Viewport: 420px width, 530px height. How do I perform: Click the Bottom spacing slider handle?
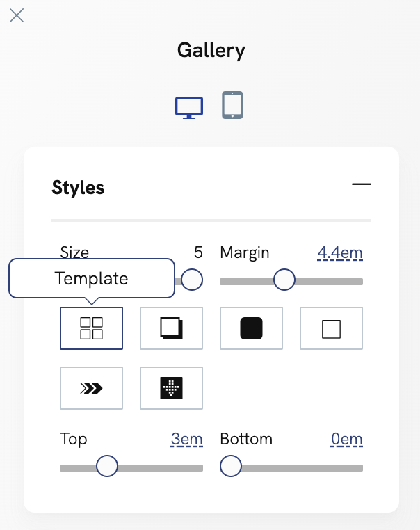231,466
